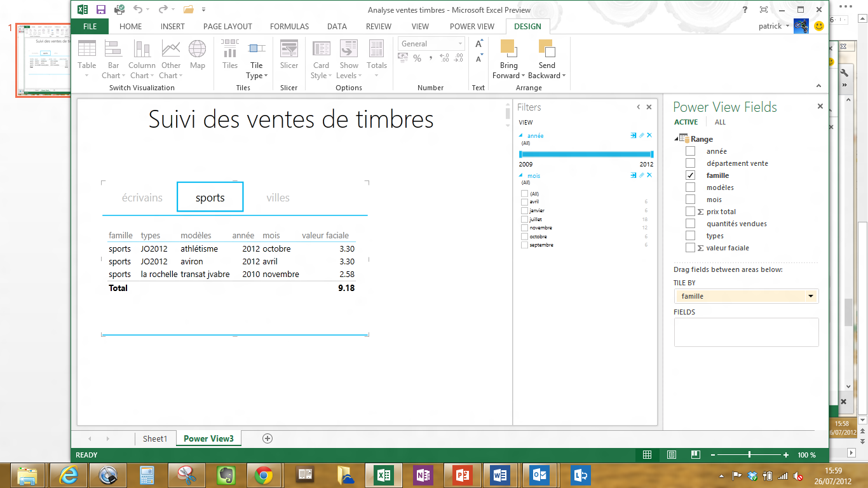Insert a Slicer from the ribbon
The height and width of the screenshot is (488, 868).
point(289,50)
